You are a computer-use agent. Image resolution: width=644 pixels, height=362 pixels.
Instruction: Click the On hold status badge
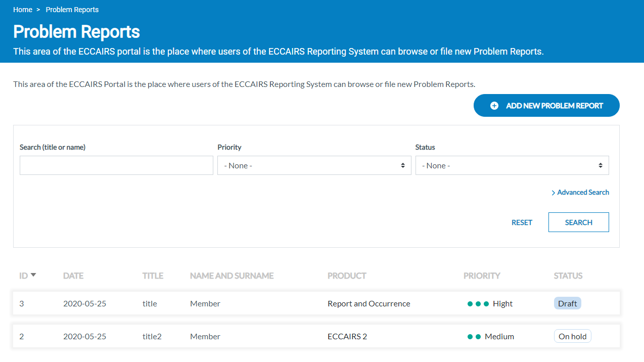573,336
